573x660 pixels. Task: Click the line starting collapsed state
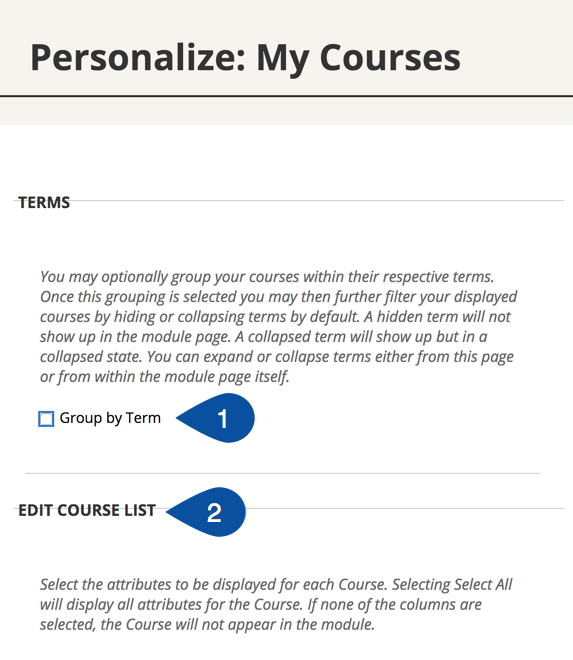277,357
